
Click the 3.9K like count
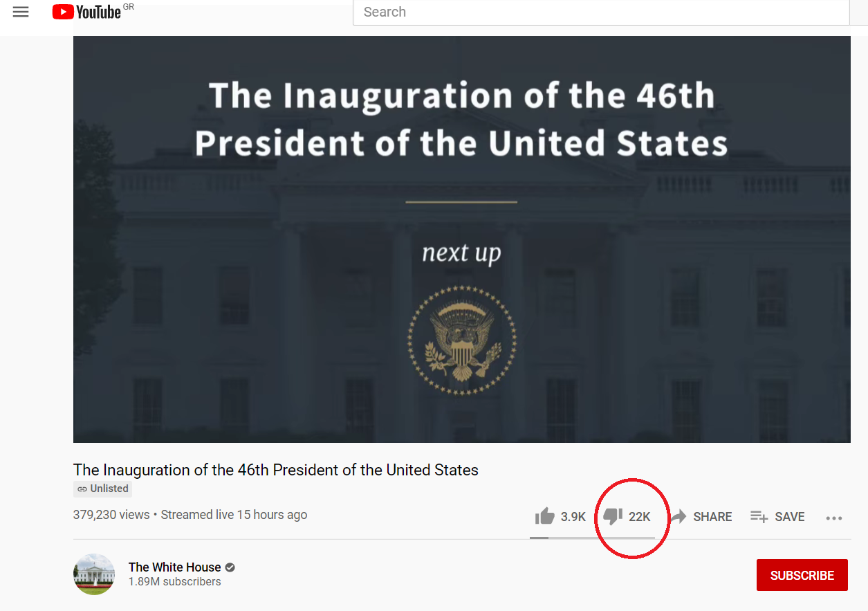tap(573, 517)
